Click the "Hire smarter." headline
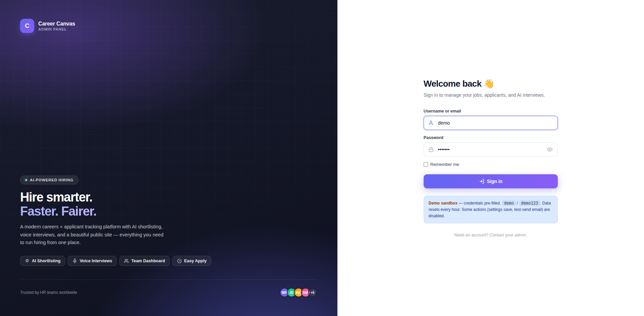This screenshot has height=316, width=644. [56, 197]
